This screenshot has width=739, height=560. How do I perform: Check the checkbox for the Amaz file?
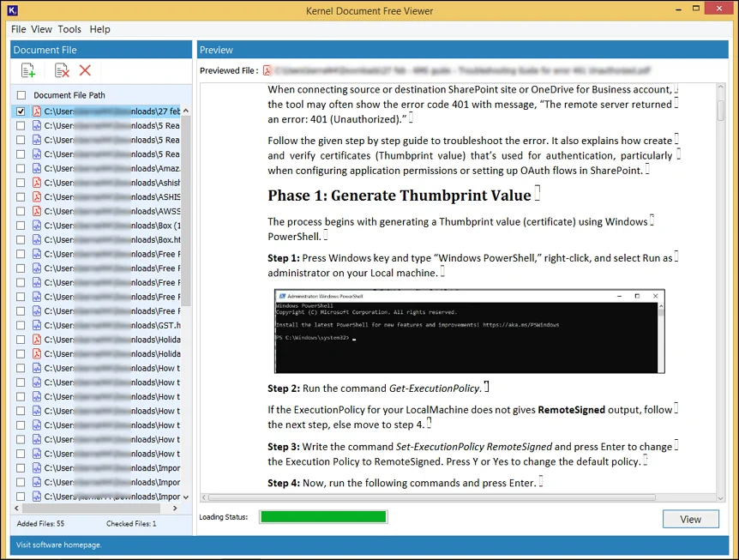tap(21, 168)
